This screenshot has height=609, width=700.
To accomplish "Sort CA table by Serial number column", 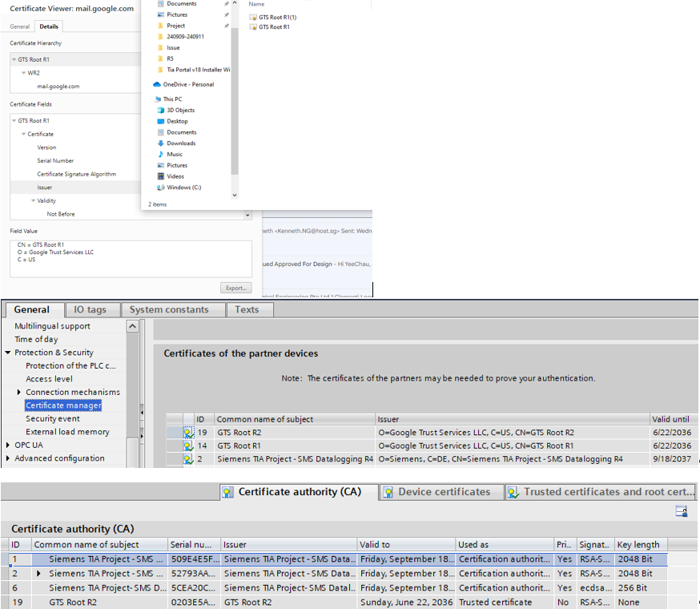I will pos(194,545).
